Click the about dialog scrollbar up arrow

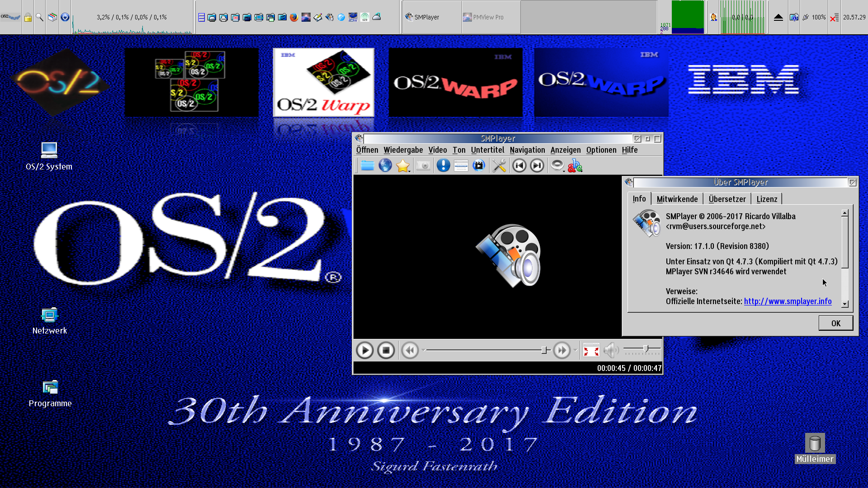click(x=844, y=213)
